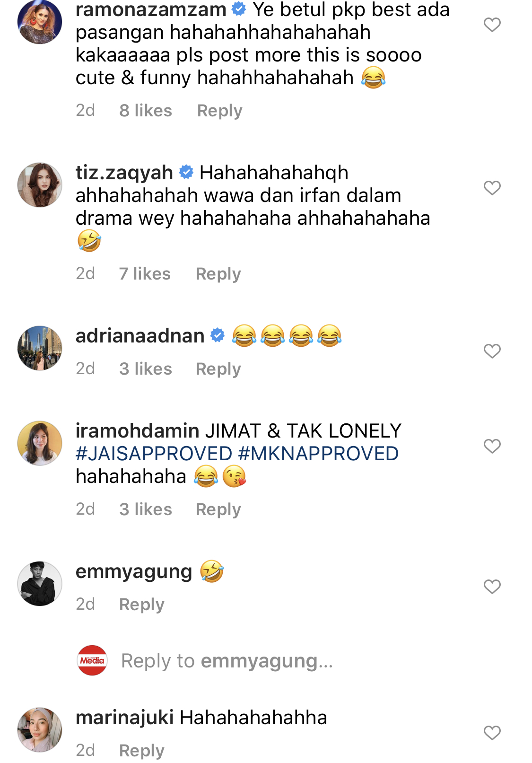Tap the red Media account avatar
Image resolution: width=532 pixels, height=763 pixels.
pyautogui.click(x=92, y=660)
